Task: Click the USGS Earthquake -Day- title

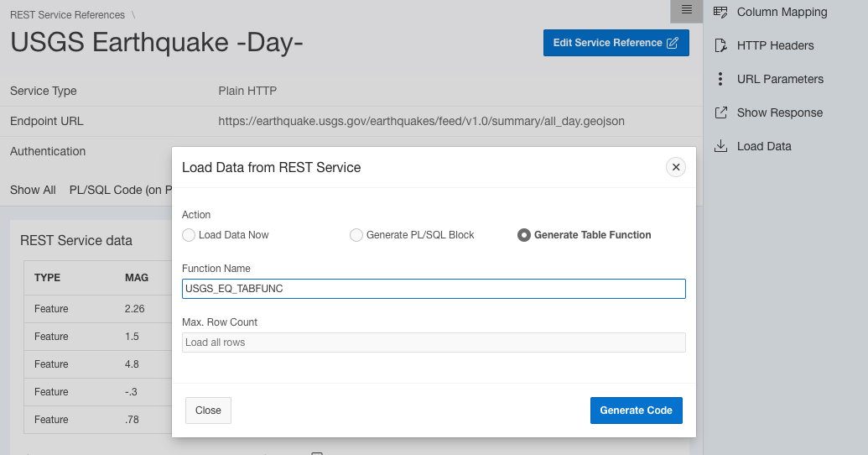Action: tap(157, 43)
